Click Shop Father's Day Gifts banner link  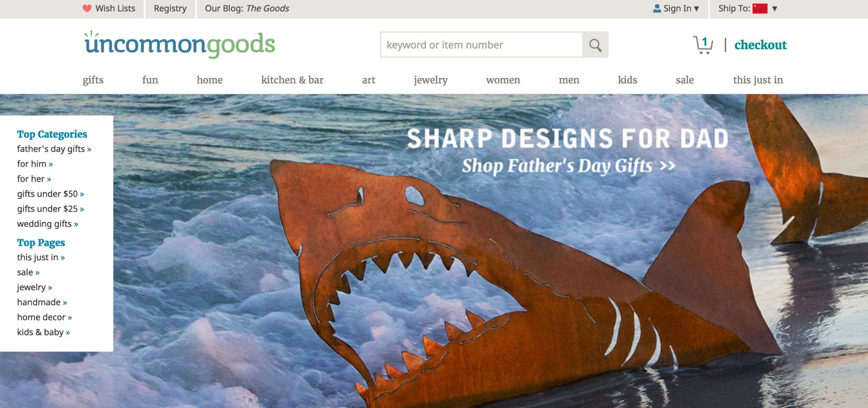click(x=569, y=166)
